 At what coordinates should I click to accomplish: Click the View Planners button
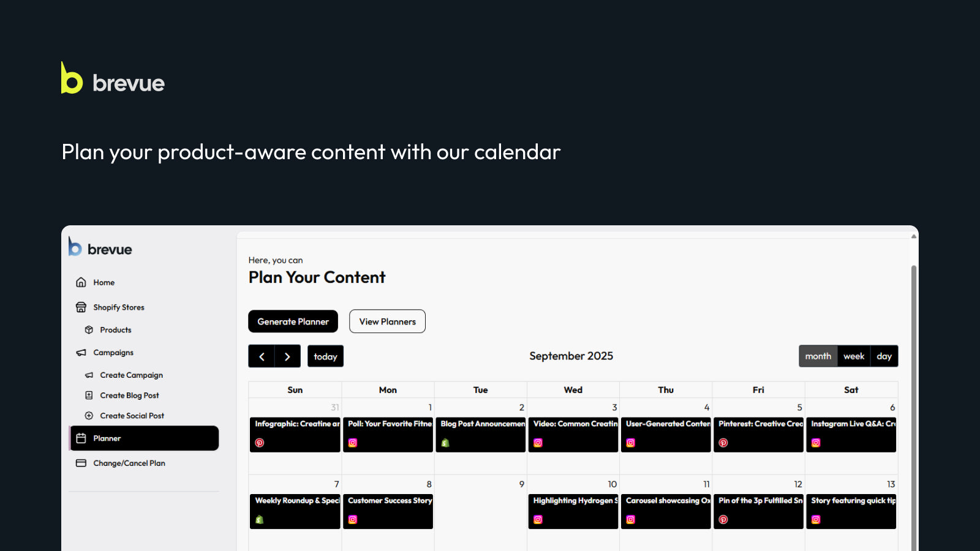[386, 321]
